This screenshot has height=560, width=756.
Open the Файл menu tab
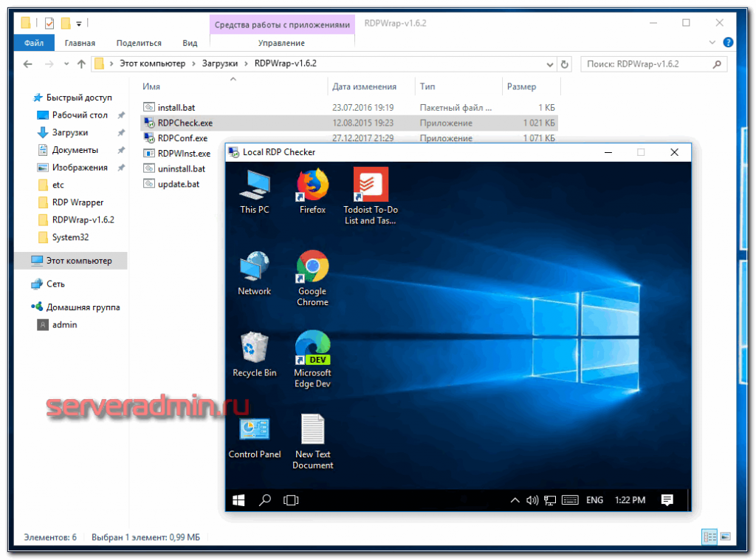(x=33, y=44)
